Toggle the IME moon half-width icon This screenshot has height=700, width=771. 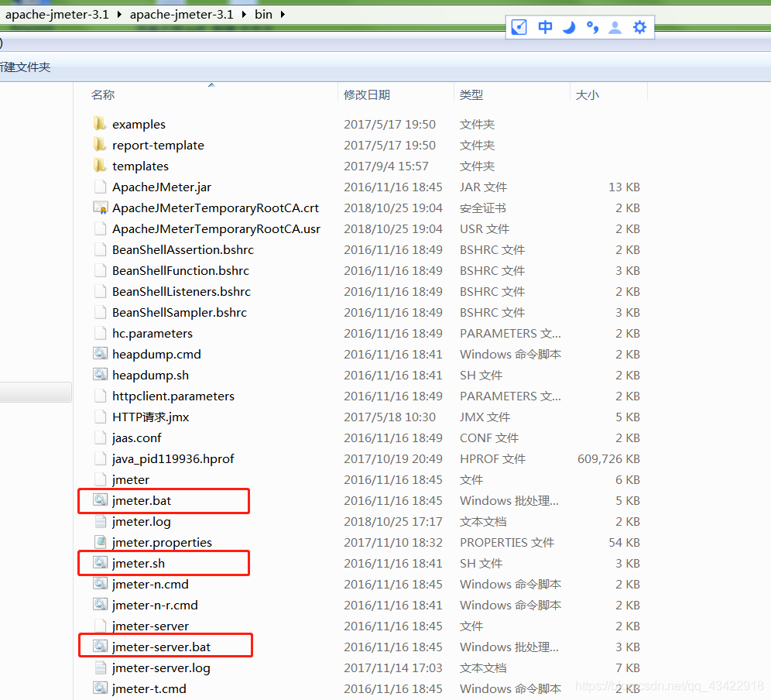[569, 28]
